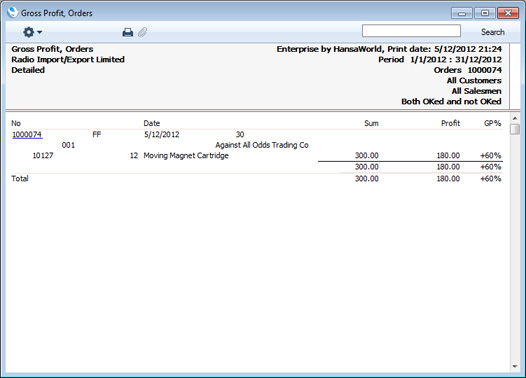526x378 pixels.
Task: Click the 'Detailed' header text
Action: [28, 70]
